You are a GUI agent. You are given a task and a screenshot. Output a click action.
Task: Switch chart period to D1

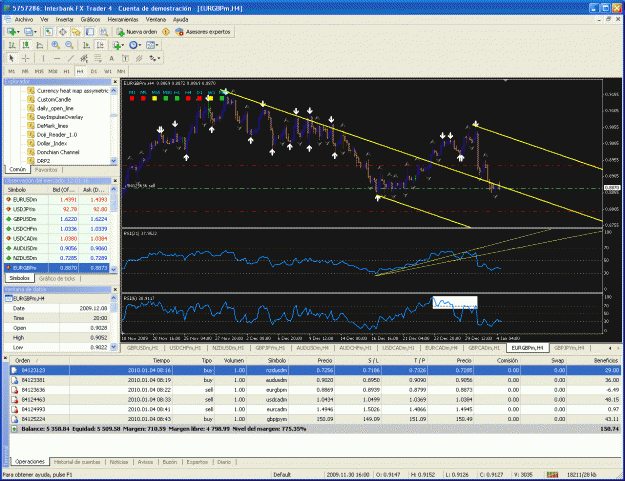tap(94, 71)
